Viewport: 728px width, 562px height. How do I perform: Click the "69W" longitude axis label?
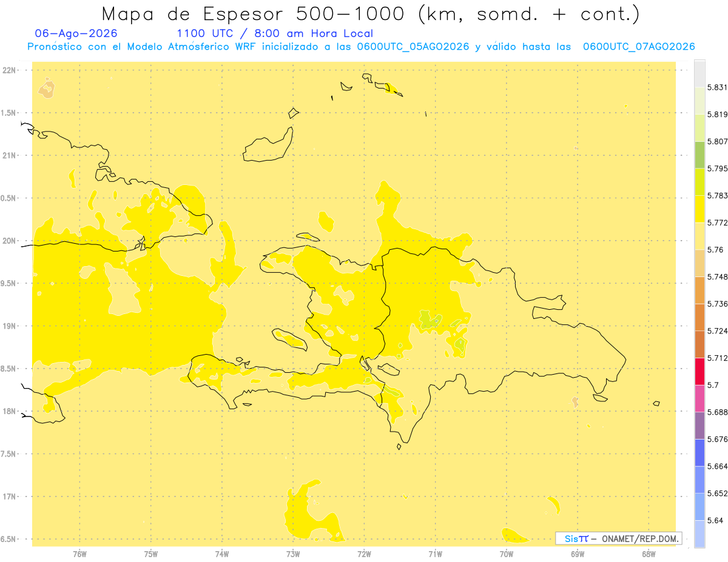[x=578, y=554]
